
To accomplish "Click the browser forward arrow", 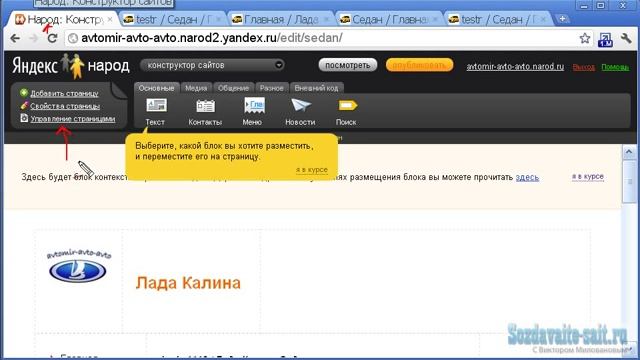I will click(33, 38).
